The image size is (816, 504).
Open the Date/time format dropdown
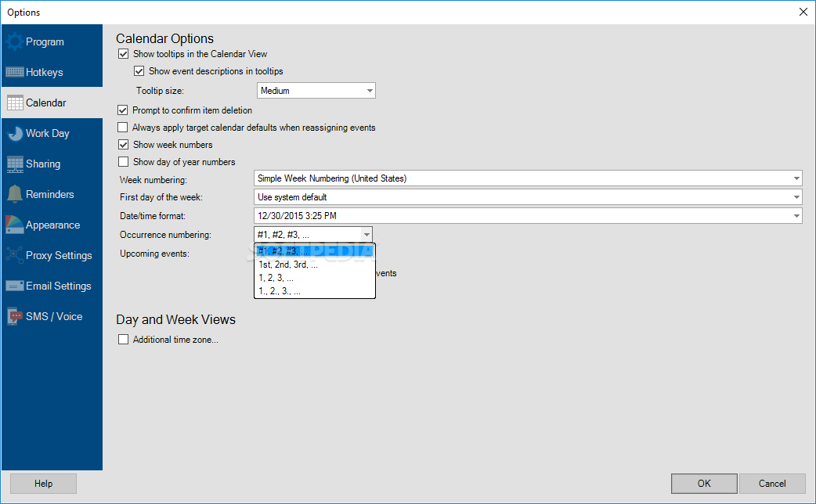(x=528, y=216)
